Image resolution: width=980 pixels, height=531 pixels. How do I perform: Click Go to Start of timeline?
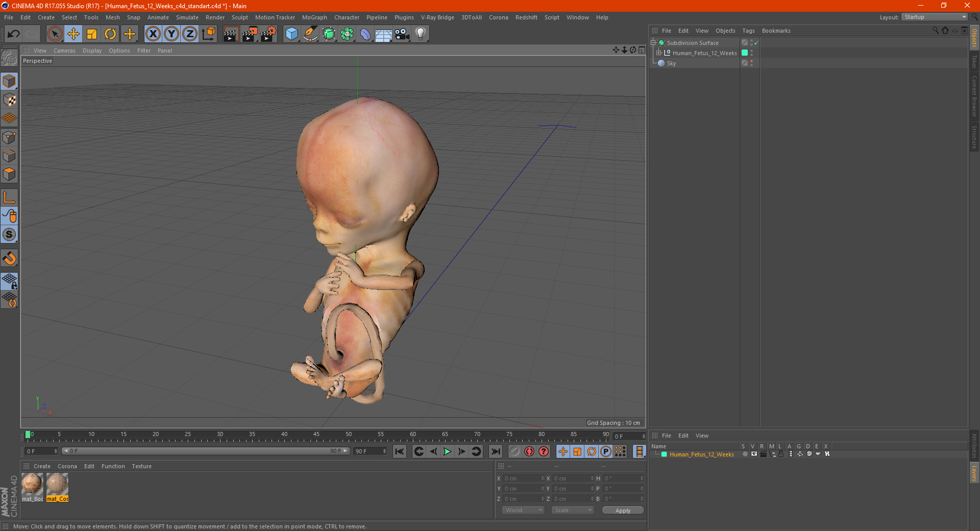400,451
